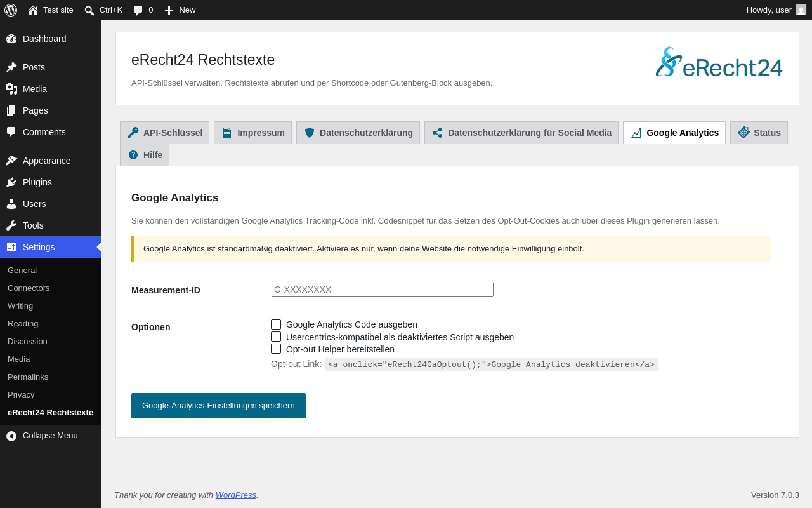Image resolution: width=812 pixels, height=508 pixels.
Task: Click the WordPress logo in admin bar
Action: coord(11,10)
